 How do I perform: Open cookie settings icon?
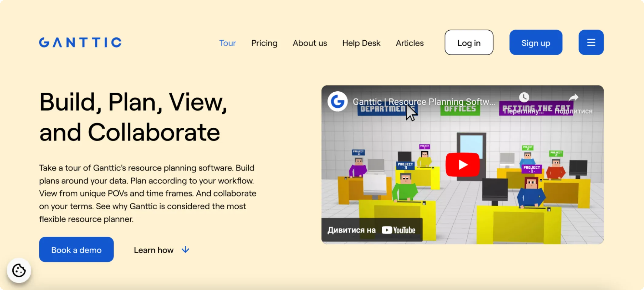click(19, 270)
